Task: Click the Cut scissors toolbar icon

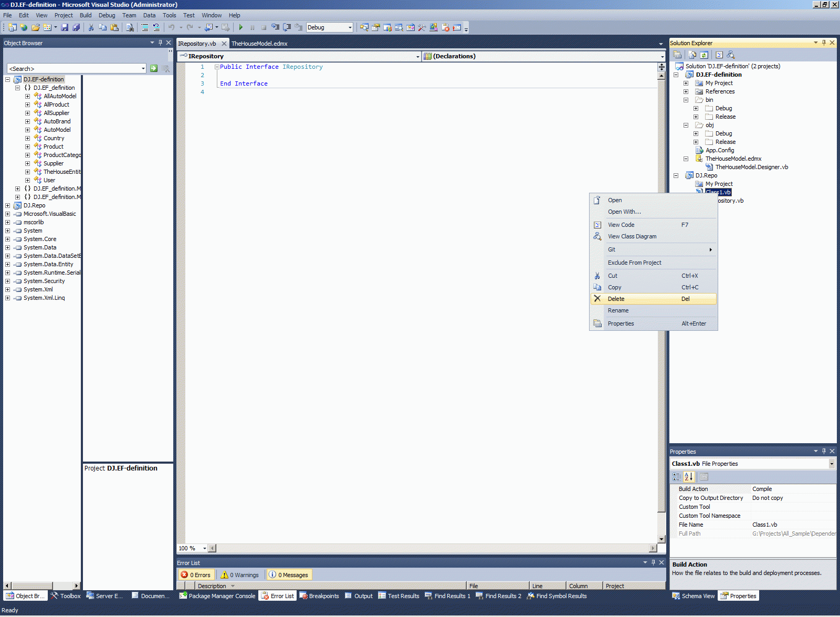Action: pyautogui.click(x=91, y=27)
